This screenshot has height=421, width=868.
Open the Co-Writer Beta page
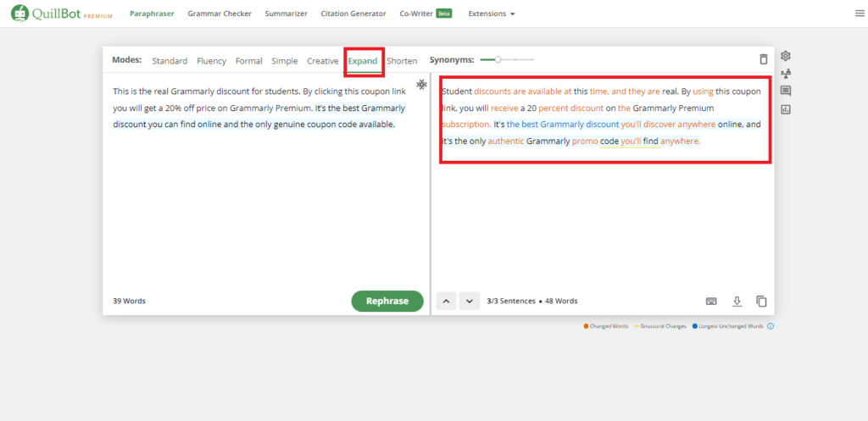pyautogui.click(x=426, y=14)
